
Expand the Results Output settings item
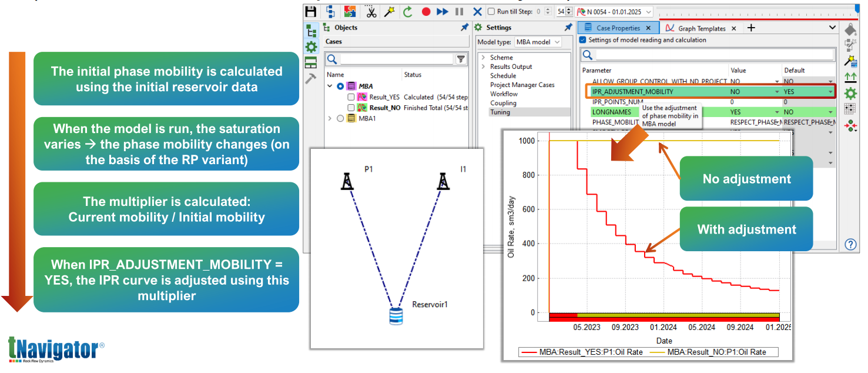(x=482, y=66)
